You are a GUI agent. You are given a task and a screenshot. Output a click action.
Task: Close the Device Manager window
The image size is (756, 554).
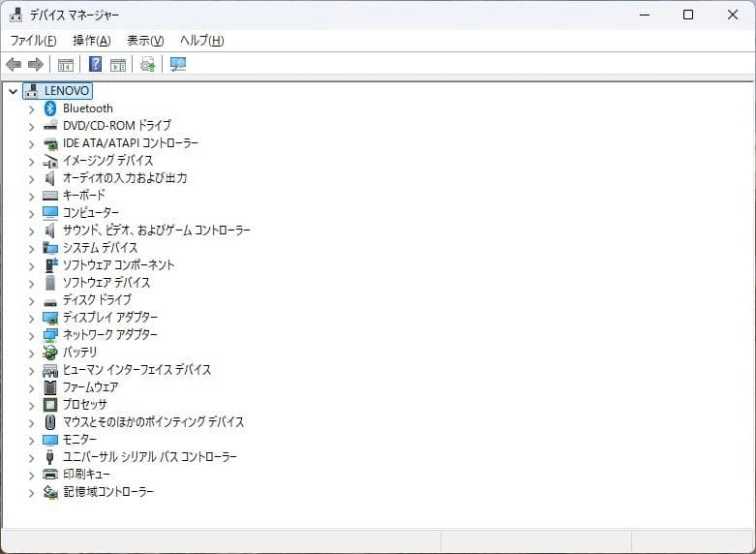(733, 15)
